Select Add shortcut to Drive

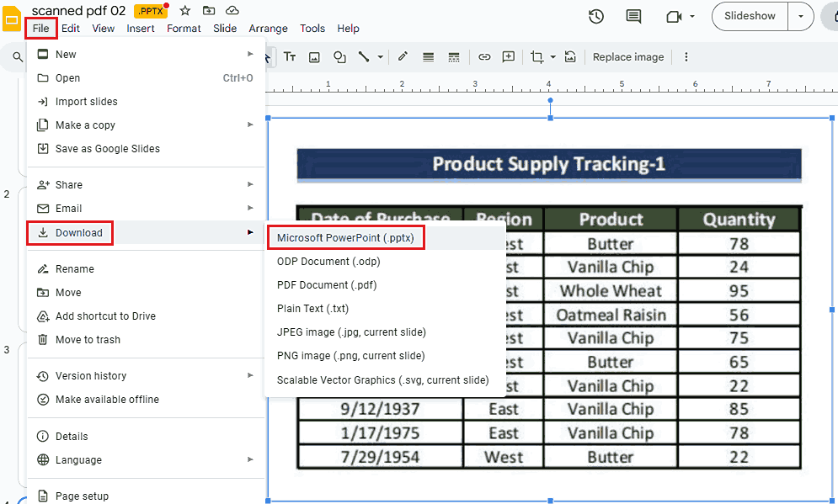pyautogui.click(x=146, y=316)
